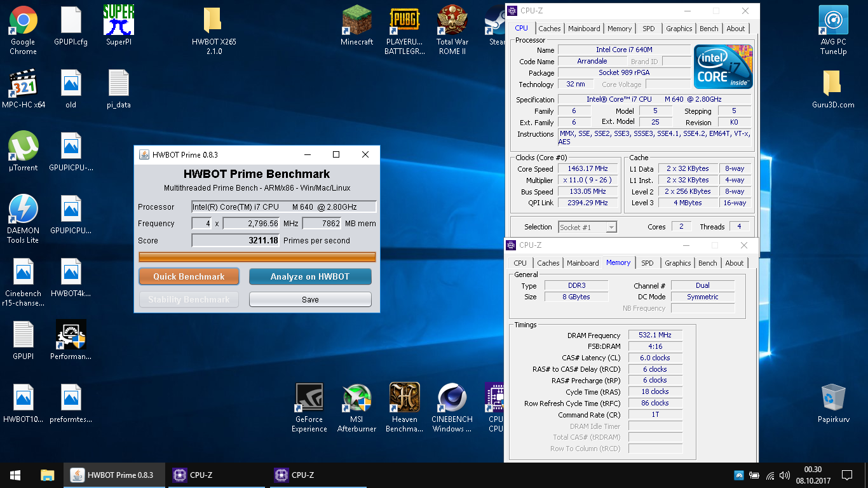
Task: Launch CINEBENCH Windows shortcut
Action: pyautogui.click(x=452, y=408)
